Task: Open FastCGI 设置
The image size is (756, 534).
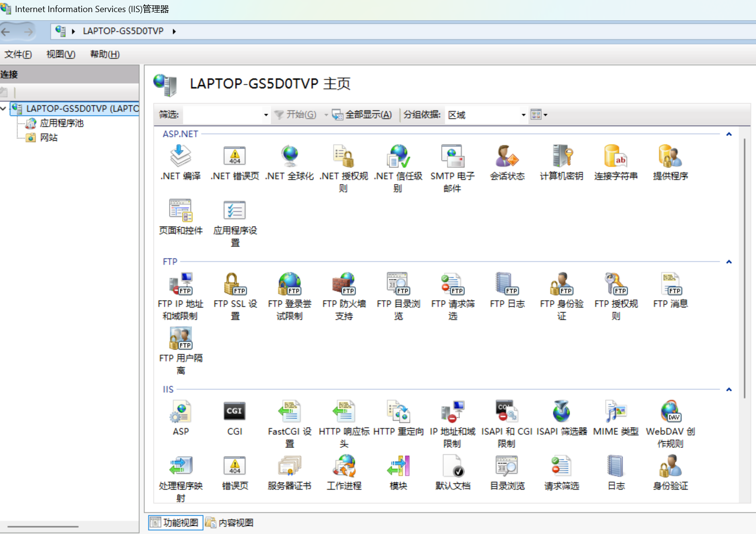Action: point(289,424)
